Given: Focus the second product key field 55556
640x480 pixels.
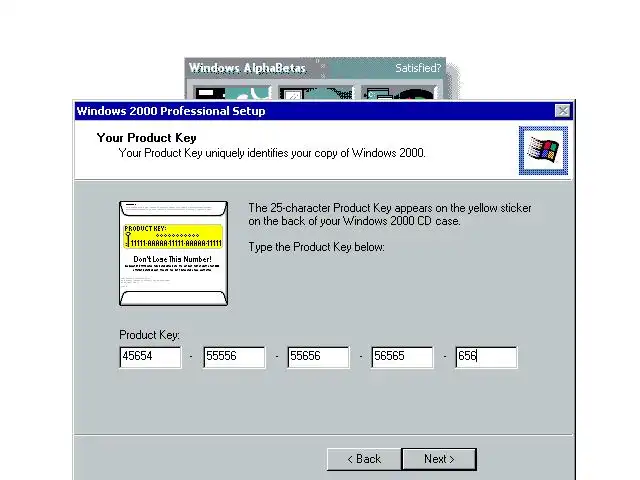Looking at the screenshot, I should coord(234,357).
